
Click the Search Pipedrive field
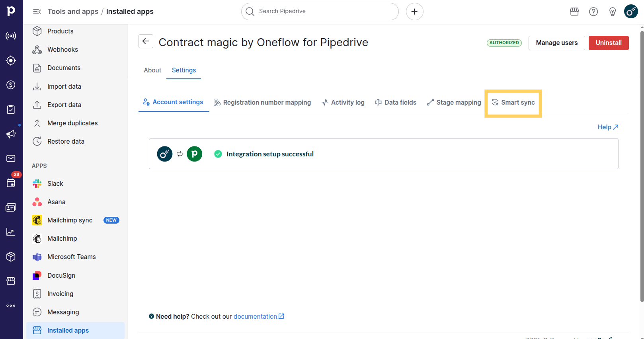[320, 12]
